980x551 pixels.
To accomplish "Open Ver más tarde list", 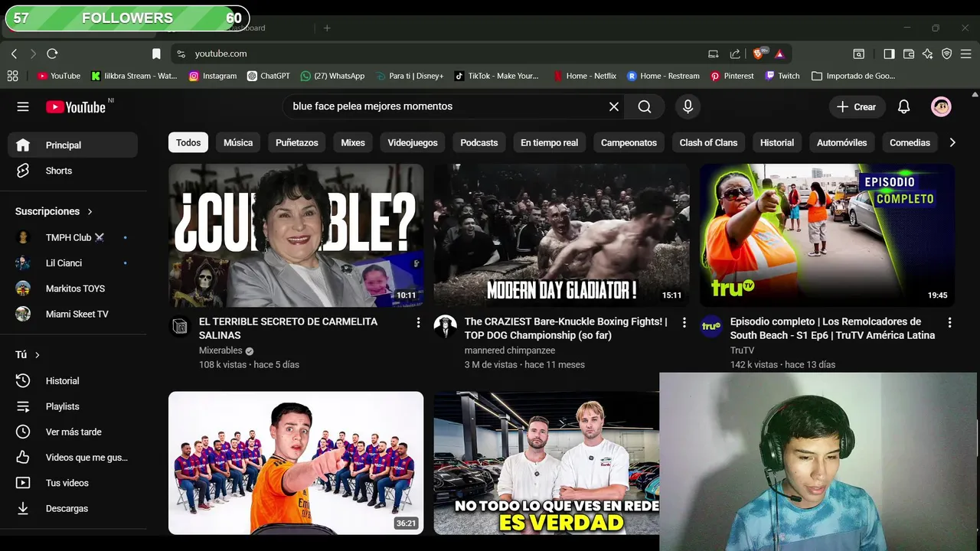I will 73,432.
